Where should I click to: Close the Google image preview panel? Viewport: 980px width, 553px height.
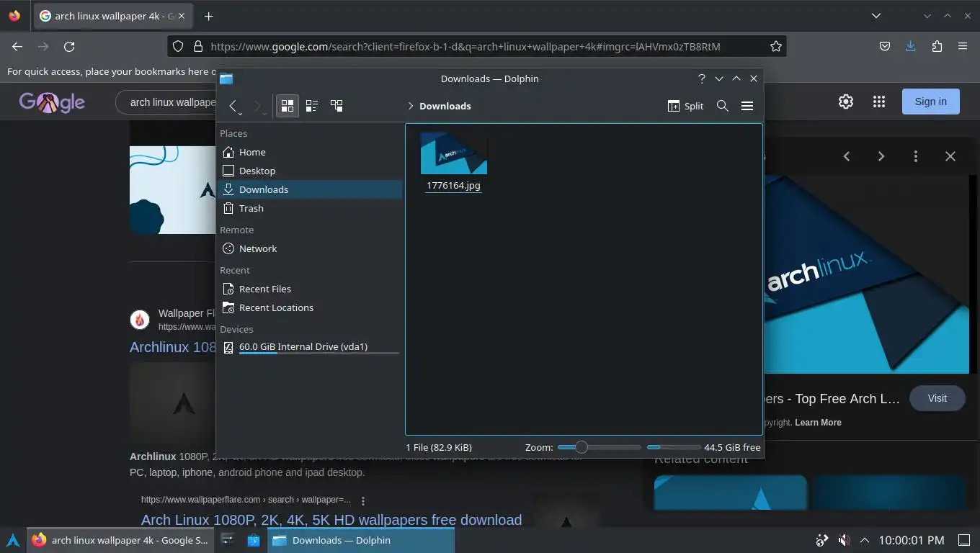(950, 156)
